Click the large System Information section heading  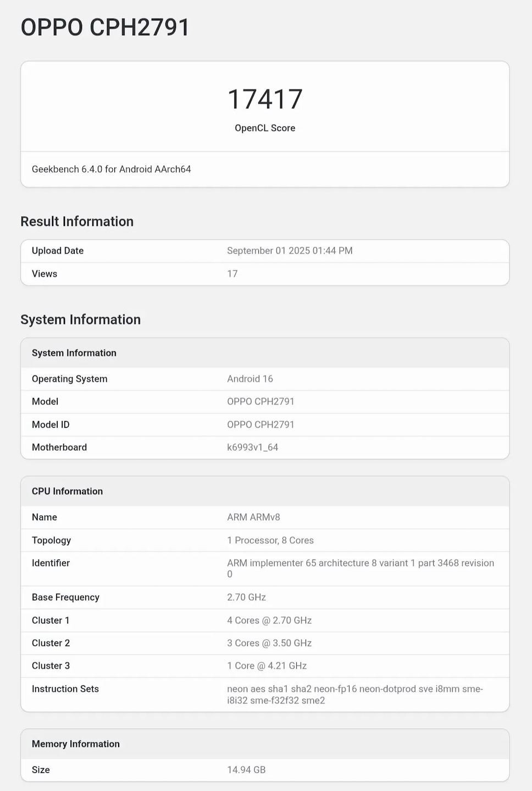pyautogui.click(x=80, y=320)
